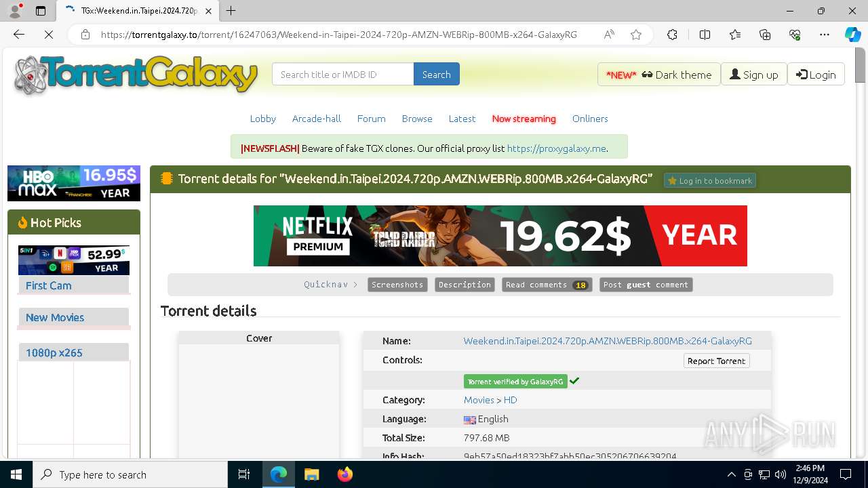868x488 pixels.
Task: Open Microsoft Edge from taskbar
Action: (279, 474)
